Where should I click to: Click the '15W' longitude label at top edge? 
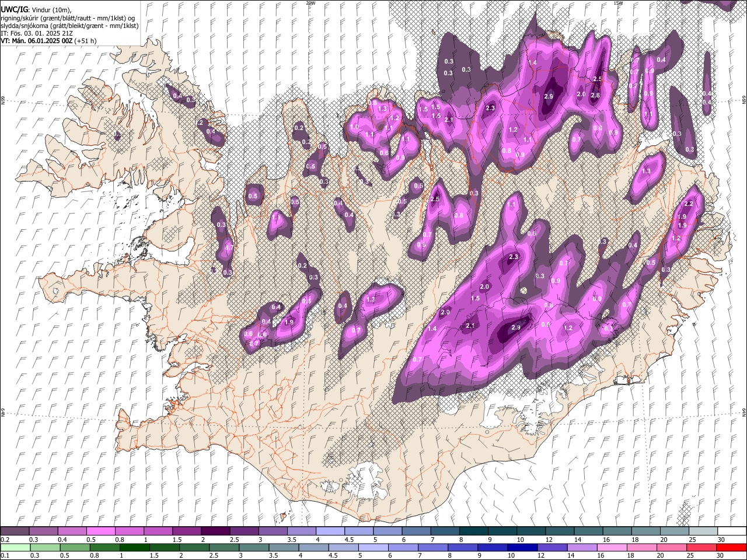(618, 3)
